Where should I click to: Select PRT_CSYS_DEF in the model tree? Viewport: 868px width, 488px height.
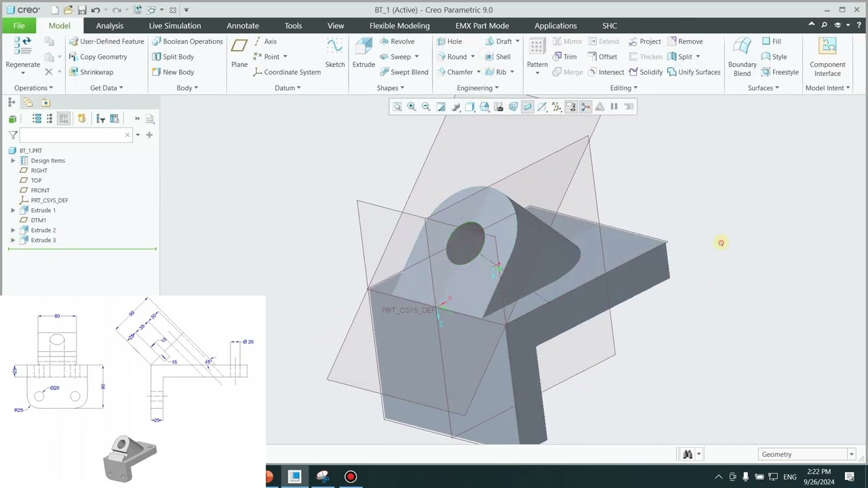pos(50,201)
